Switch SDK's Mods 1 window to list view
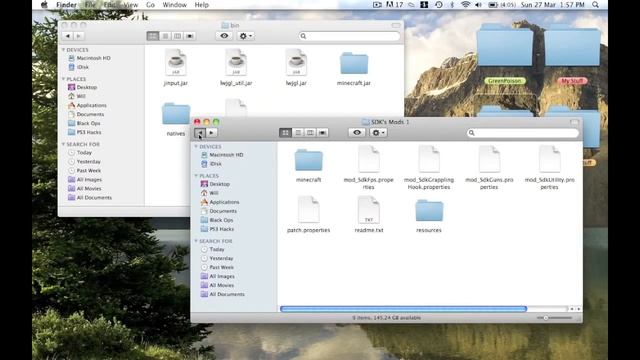The image size is (640, 360). [x=298, y=133]
